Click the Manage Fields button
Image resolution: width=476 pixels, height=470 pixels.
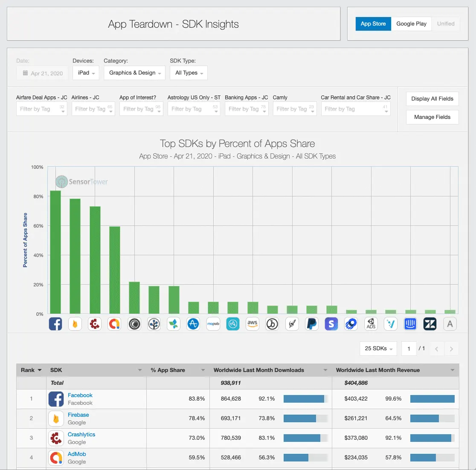point(432,117)
